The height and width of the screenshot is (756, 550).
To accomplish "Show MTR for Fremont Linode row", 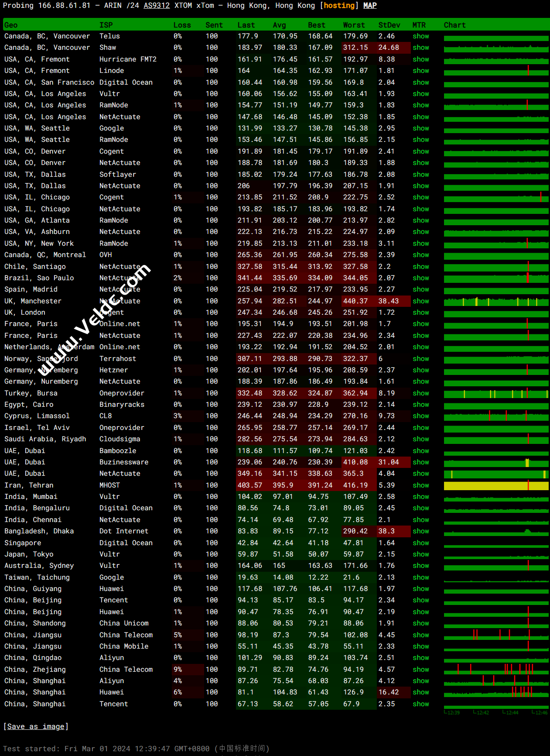I will click(x=421, y=71).
